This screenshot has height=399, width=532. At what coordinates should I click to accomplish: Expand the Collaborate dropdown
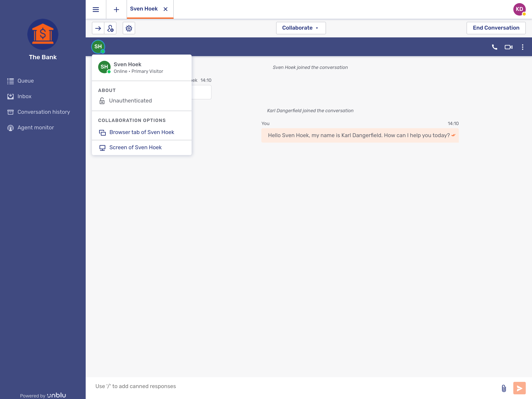[301, 28]
